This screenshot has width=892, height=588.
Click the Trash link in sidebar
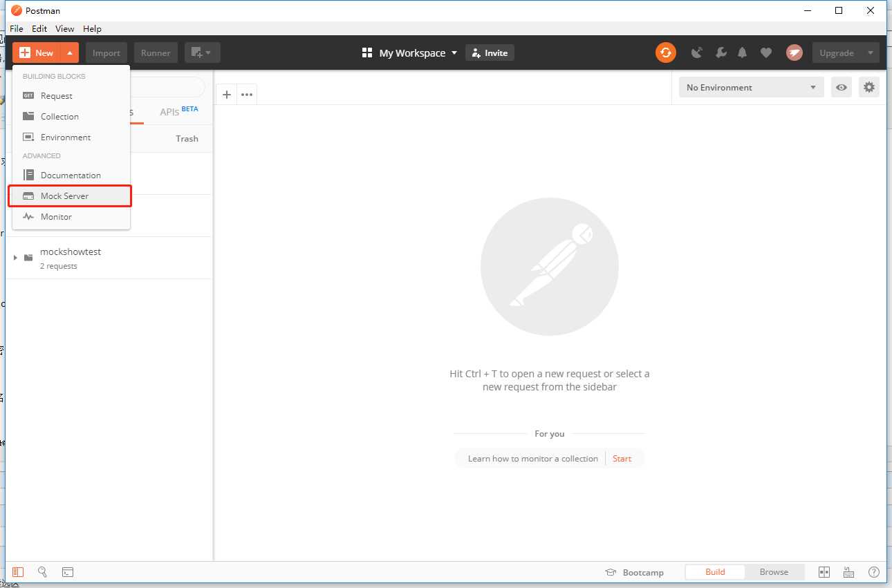point(187,138)
